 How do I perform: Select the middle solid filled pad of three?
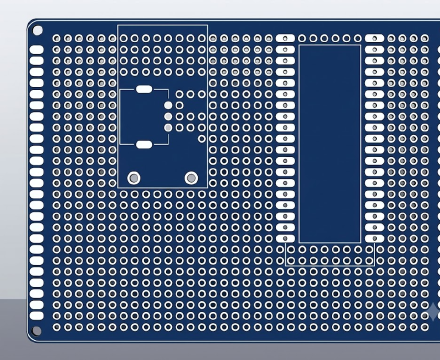tap(168, 117)
